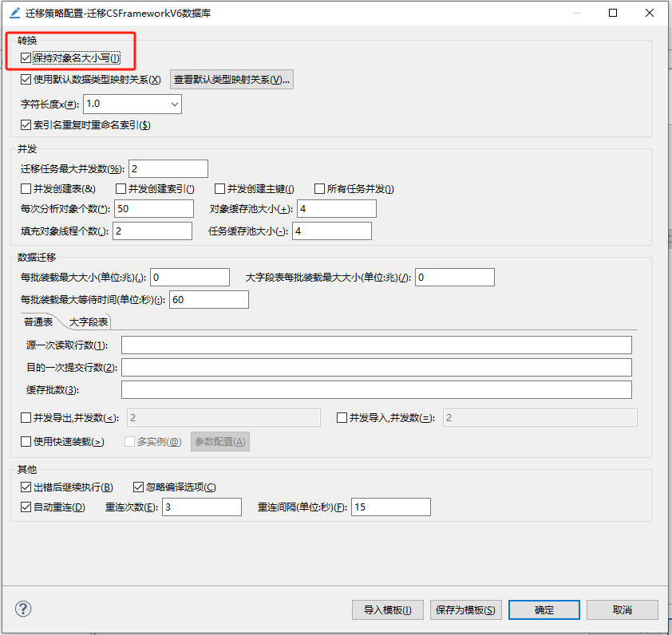This screenshot has height=635, width=672.
Task: Close the migration strategy dialog
Action: (650, 13)
